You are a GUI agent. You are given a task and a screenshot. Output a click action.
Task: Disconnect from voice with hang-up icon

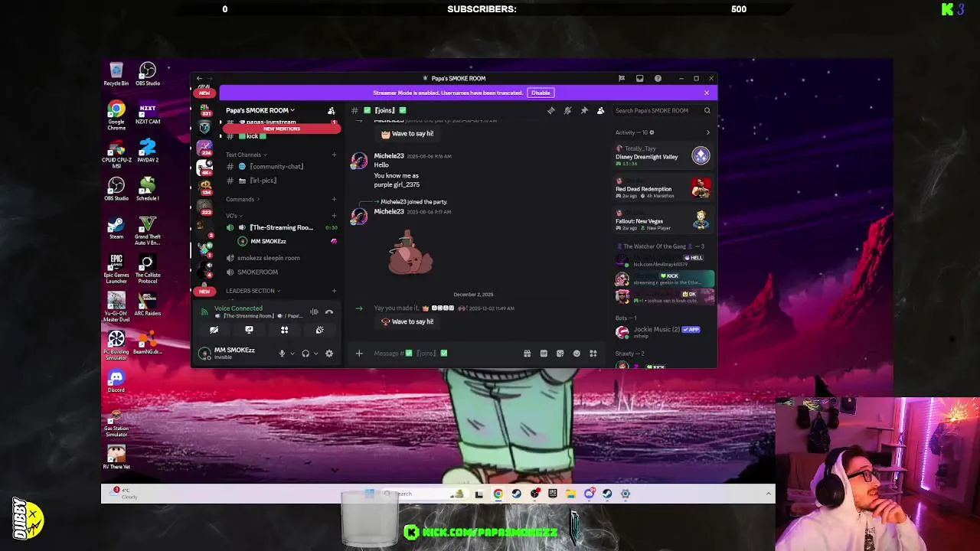coord(329,311)
